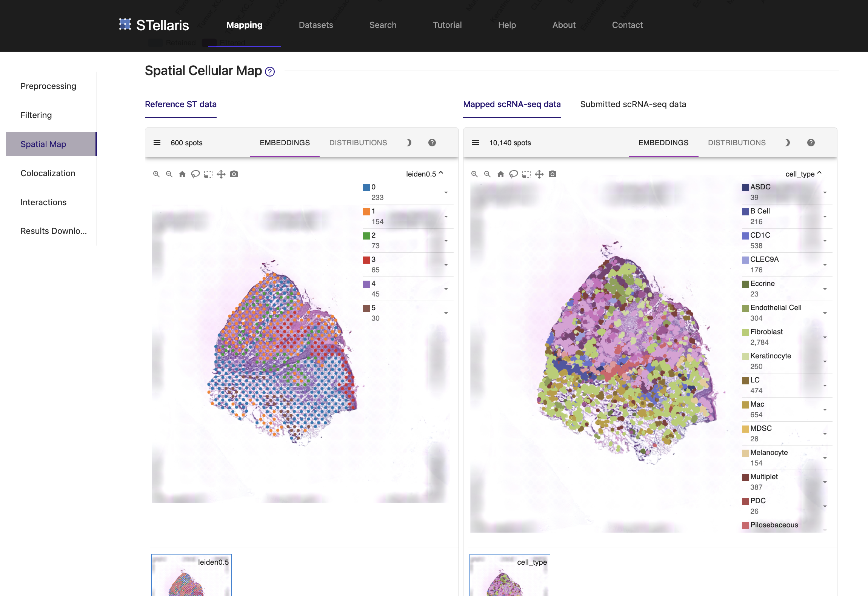Expand options arrow for Melanocyte
Image resolution: width=868 pixels, height=596 pixels.
pyautogui.click(x=825, y=458)
